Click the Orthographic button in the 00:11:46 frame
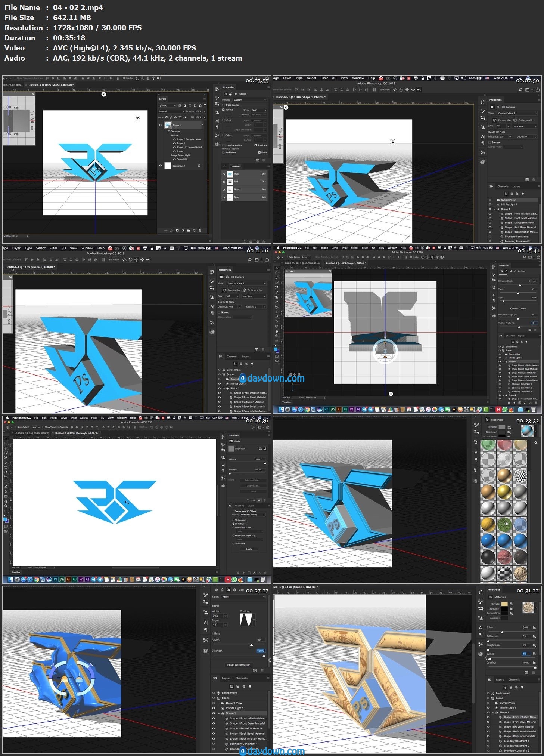Viewport: 544px width, 756px height. pyautogui.click(x=252, y=290)
